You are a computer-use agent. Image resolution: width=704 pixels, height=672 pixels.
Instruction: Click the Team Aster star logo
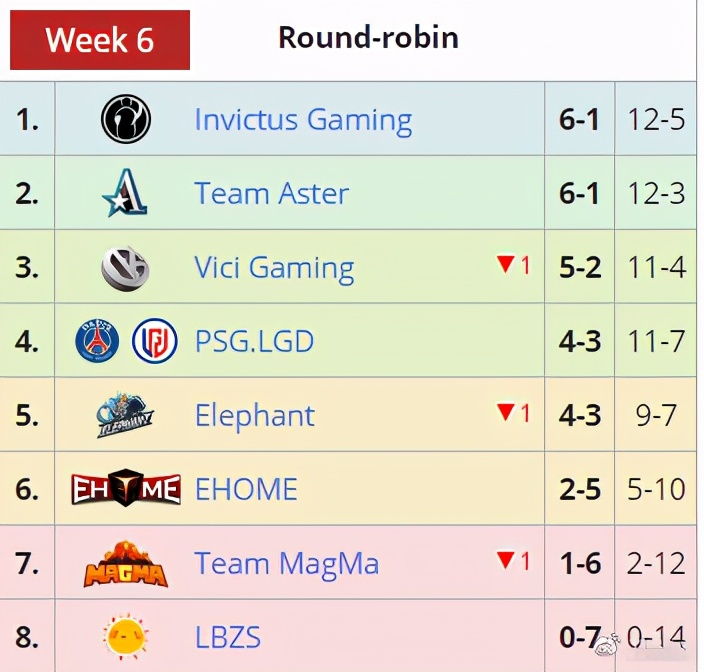[126, 193]
